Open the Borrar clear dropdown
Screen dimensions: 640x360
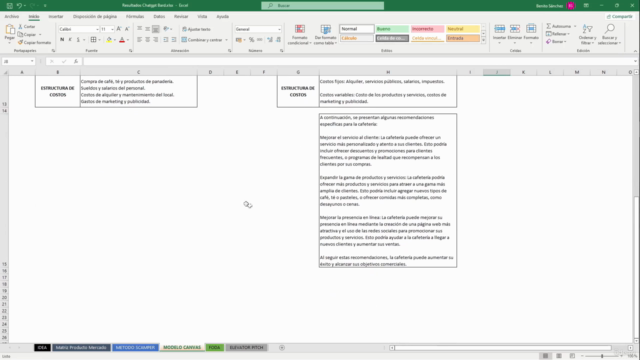556,42
